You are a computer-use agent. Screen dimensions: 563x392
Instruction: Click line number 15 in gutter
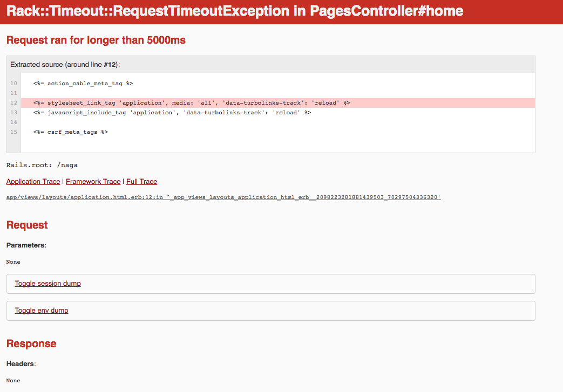(13, 132)
